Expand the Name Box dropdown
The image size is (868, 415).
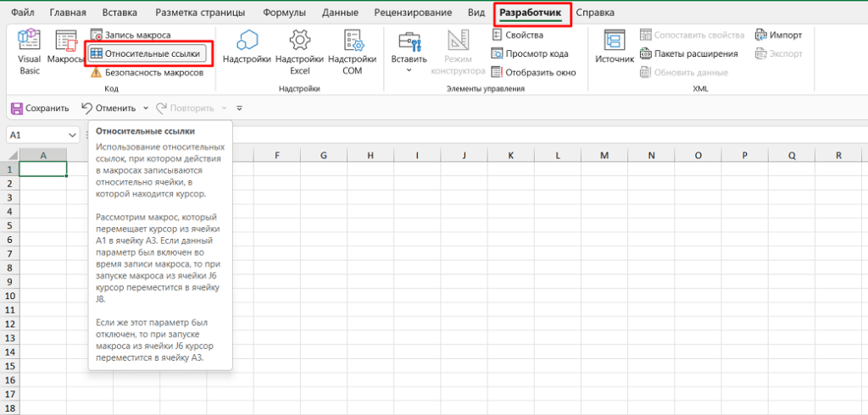[73, 136]
